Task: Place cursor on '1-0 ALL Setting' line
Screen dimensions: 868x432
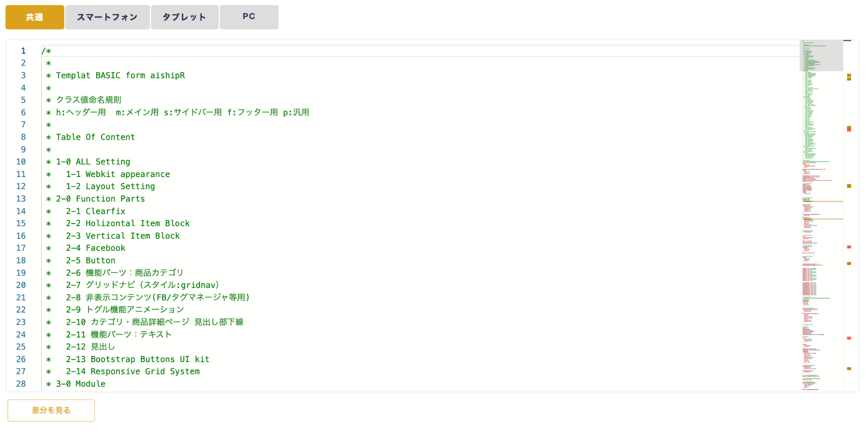Action: (x=93, y=162)
